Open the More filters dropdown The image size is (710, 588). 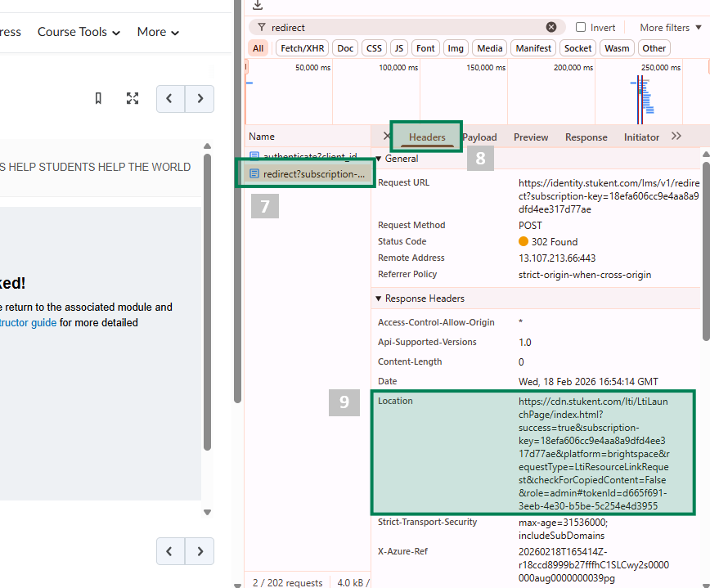[x=670, y=27]
